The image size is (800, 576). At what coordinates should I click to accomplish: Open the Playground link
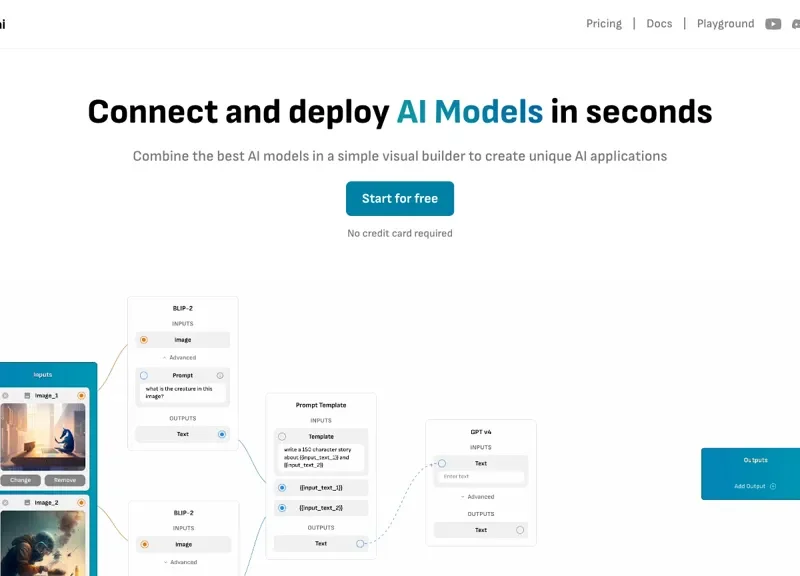coord(726,24)
